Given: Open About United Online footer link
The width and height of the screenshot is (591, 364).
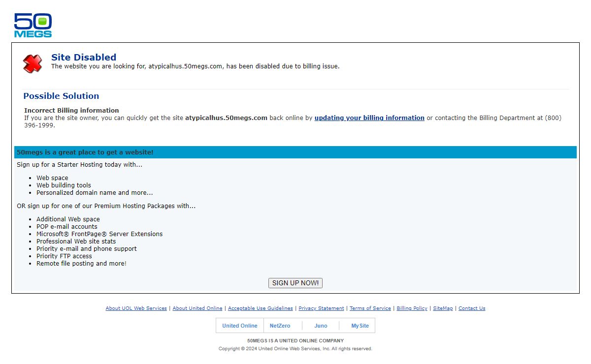Looking at the screenshot, I should pos(197,308).
